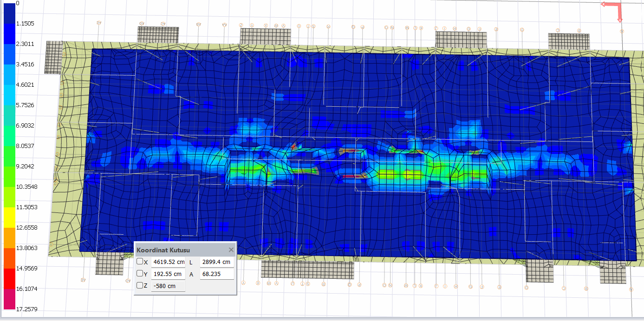Select the red legend swatch above 16.1074
This screenshot has height=321, width=644.
pyautogui.click(x=9, y=278)
